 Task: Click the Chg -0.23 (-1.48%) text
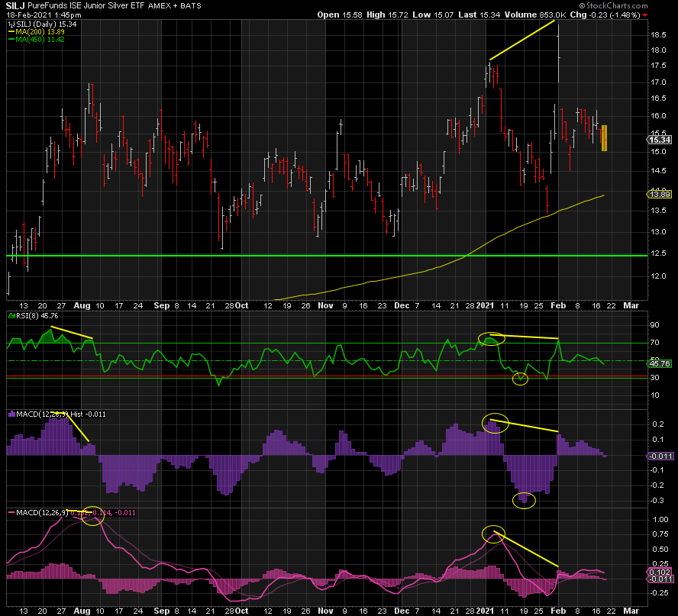(605, 15)
